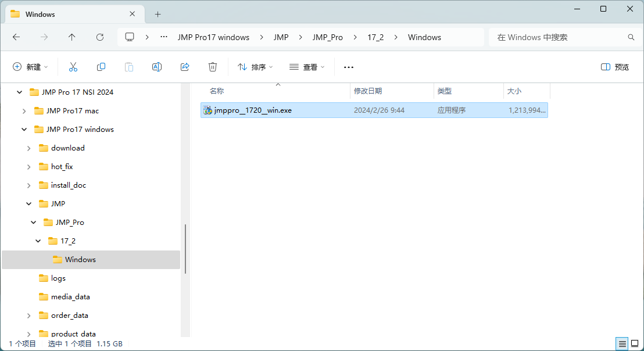Select the media_data folder in tree
This screenshot has height=351, width=644.
pyautogui.click(x=70, y=297)
